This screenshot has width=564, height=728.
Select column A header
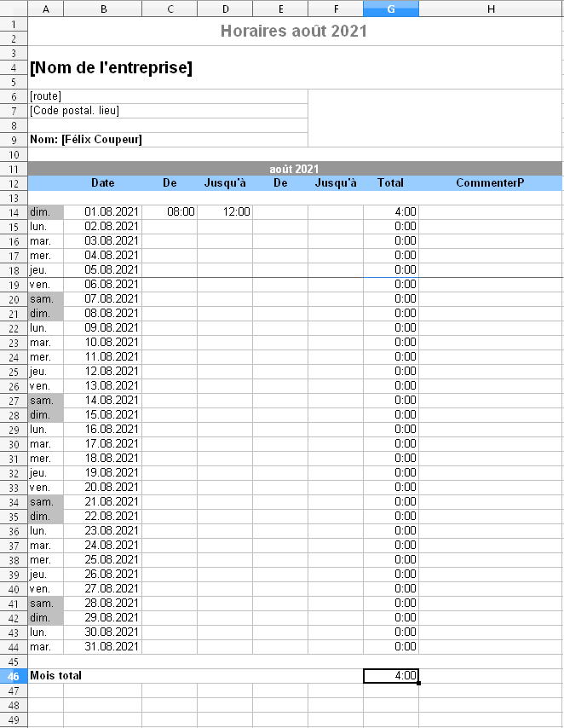tap(45, 9)
